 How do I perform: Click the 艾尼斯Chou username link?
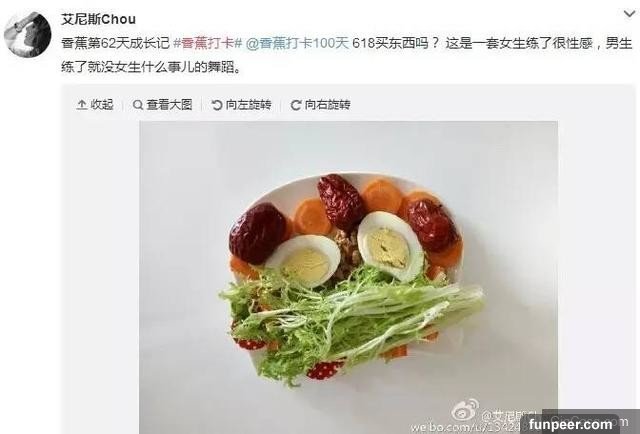pyautogui.click(x=98, y=19)
